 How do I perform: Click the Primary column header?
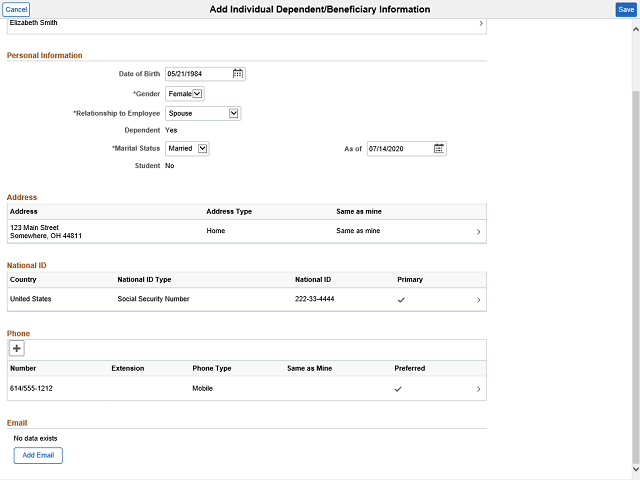[410, 280]
